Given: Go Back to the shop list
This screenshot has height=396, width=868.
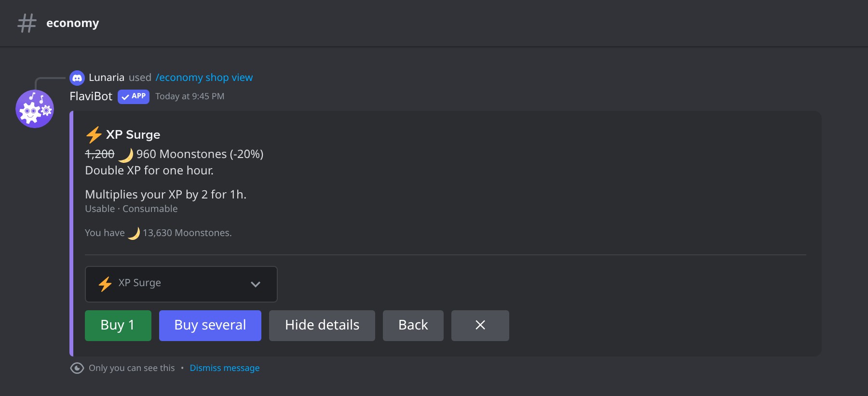Looking at the screenshot, I should pyautogui.click(x=413, y=326).
